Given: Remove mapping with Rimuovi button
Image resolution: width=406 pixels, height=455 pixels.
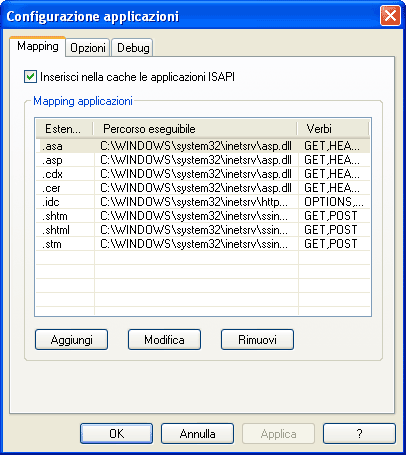Looking at the screenshot, I should tap(257, 340).
